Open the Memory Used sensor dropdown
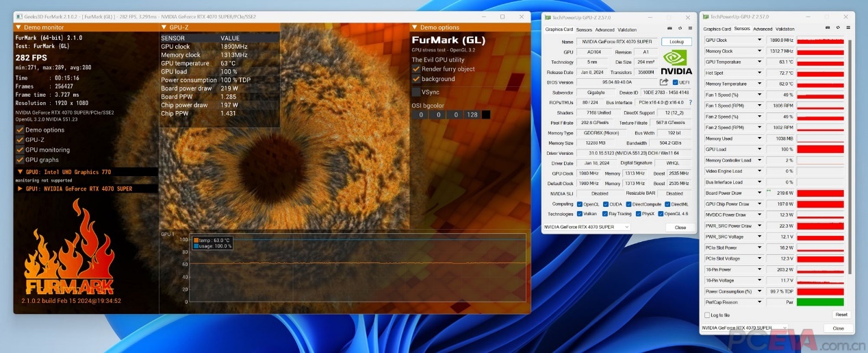 coord(759,138)
